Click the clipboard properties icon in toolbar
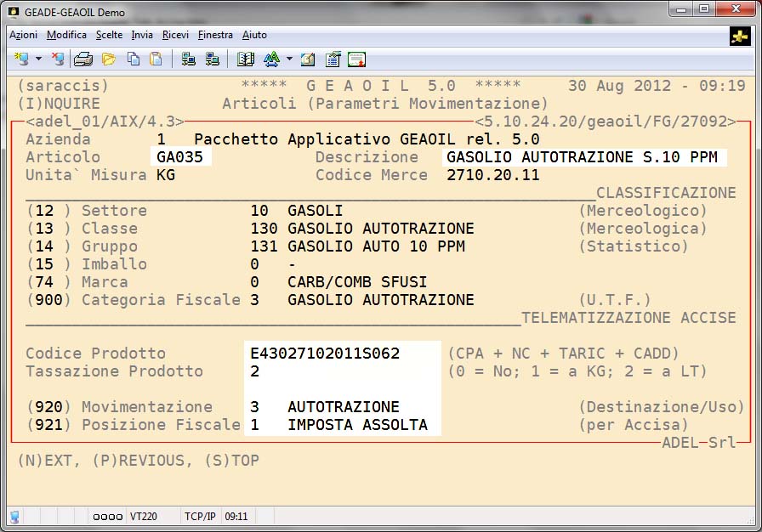The width and height of the screenshot is (762, 532). point(333,59)
